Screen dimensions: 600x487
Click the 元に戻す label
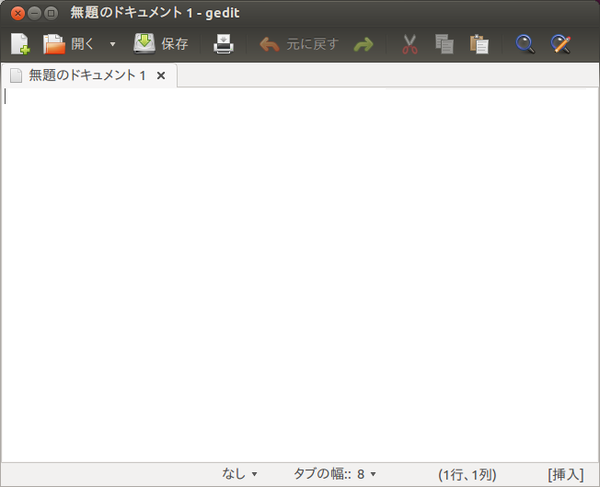(x=312, y=44)
